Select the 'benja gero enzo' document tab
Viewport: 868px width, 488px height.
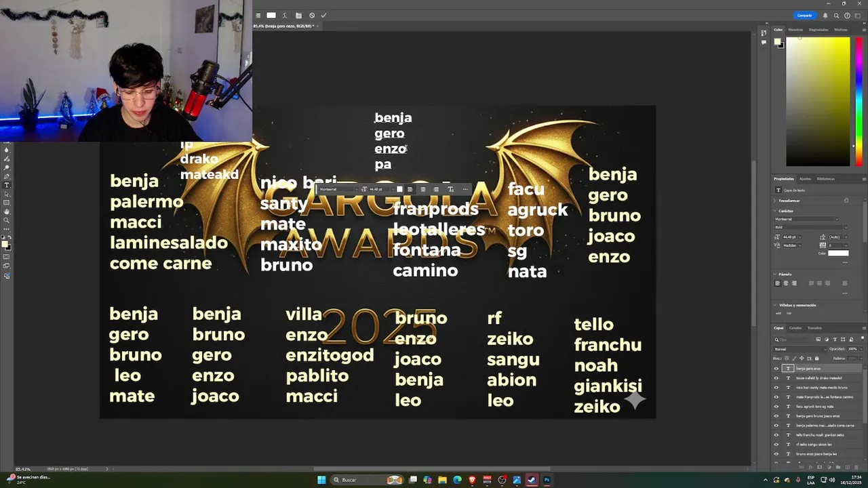coord(283,26)
